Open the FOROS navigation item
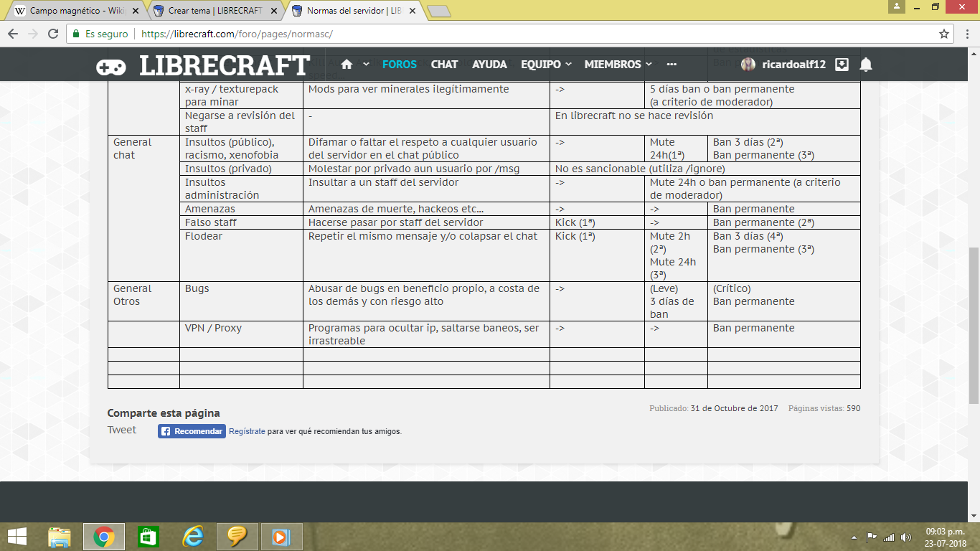Screen dimensions: 980x551 (x=399, y=65)
